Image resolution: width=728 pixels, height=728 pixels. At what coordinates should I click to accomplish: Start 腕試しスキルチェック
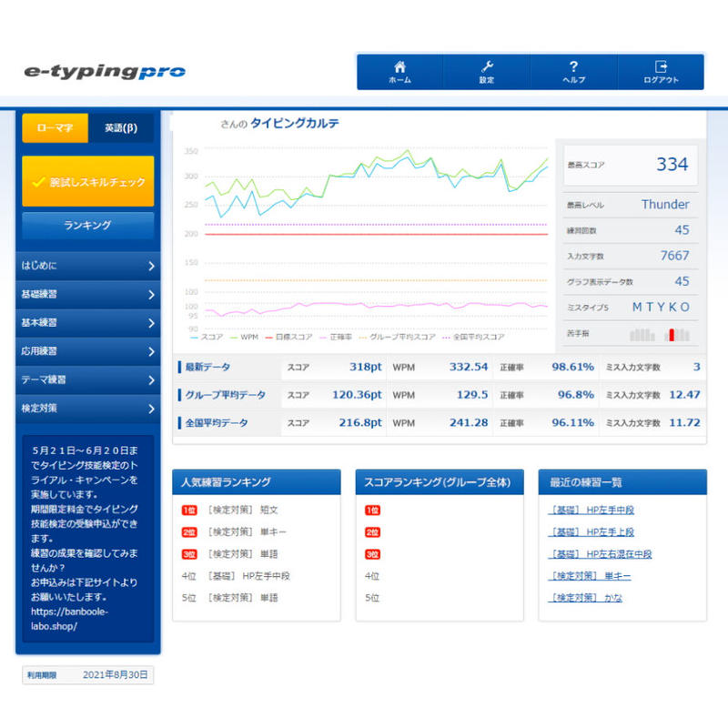tap(87, 181)
